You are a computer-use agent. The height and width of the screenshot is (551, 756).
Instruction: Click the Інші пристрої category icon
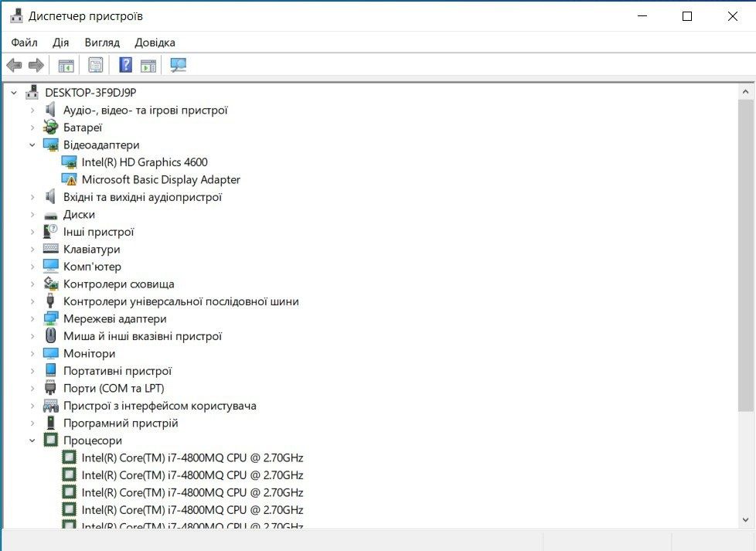(50, 231)
